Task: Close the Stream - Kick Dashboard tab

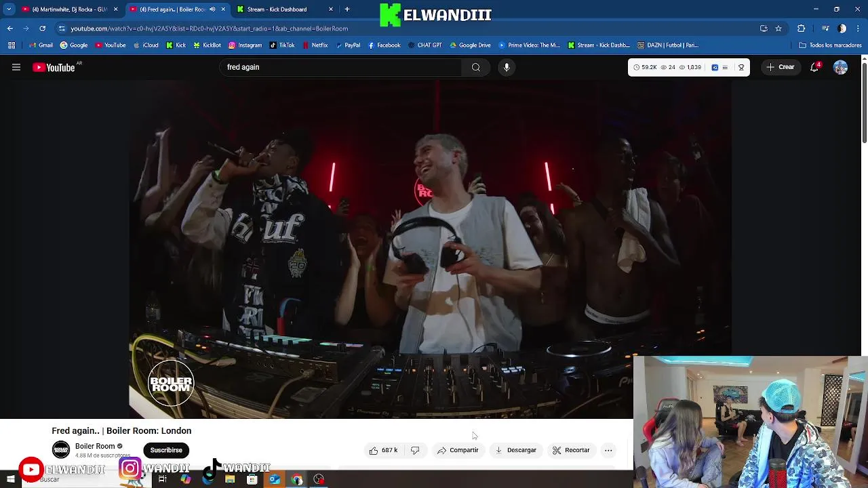Action: click(x=331, y=9)
